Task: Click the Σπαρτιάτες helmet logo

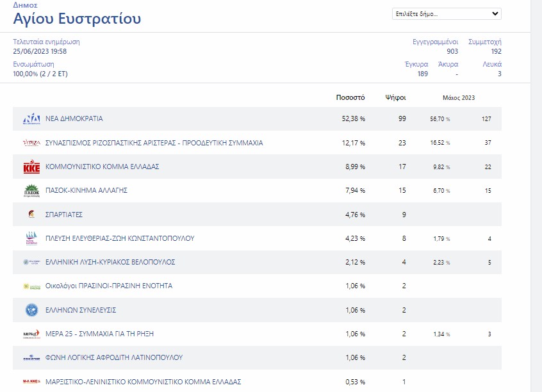Action: 31,215
